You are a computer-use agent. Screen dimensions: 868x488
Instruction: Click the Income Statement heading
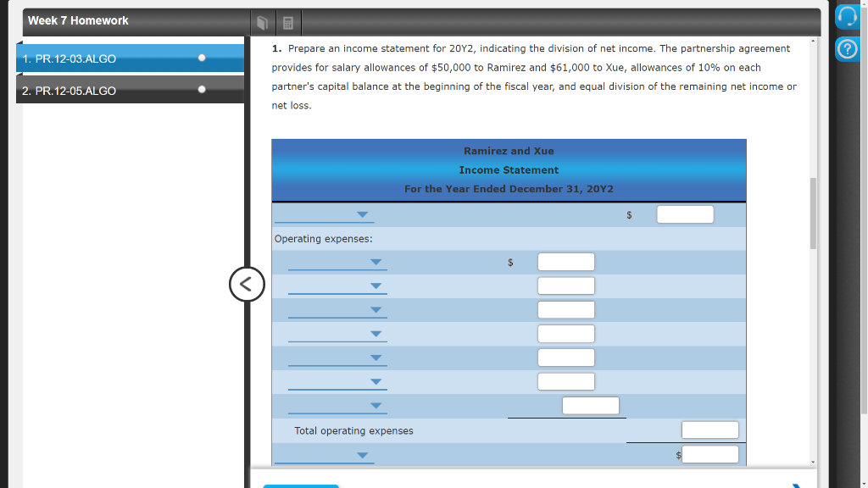coord(509,169)
